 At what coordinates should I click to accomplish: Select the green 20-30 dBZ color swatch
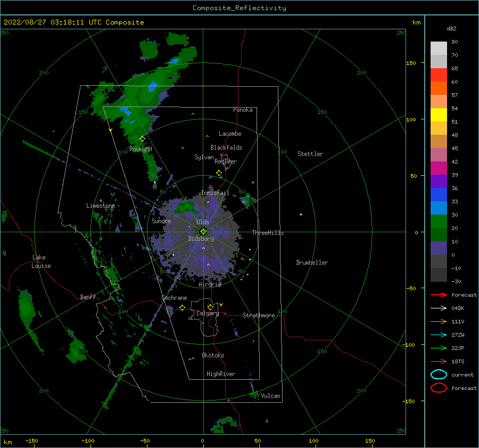[439, 222]
